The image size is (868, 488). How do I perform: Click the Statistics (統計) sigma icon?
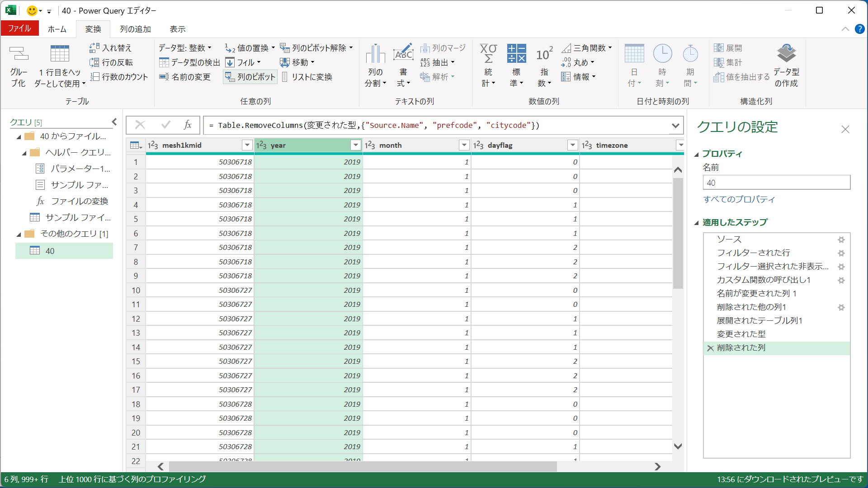coord(488,54)
